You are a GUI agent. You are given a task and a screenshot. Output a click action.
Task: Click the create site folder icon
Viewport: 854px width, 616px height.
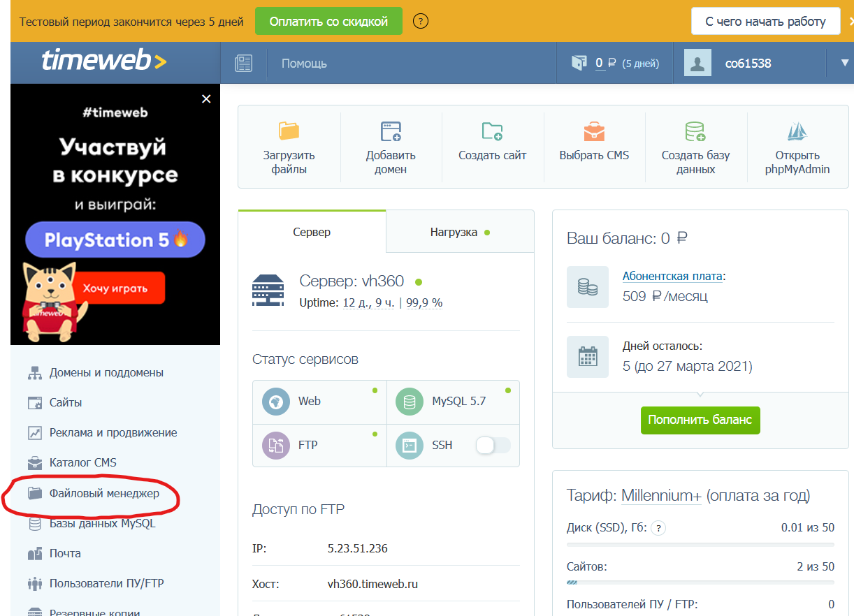[492, 131]
